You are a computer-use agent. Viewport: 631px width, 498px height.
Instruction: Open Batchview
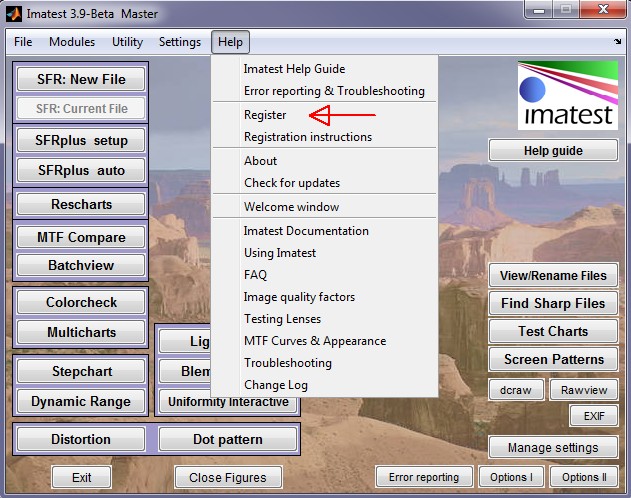pos(81,265)
